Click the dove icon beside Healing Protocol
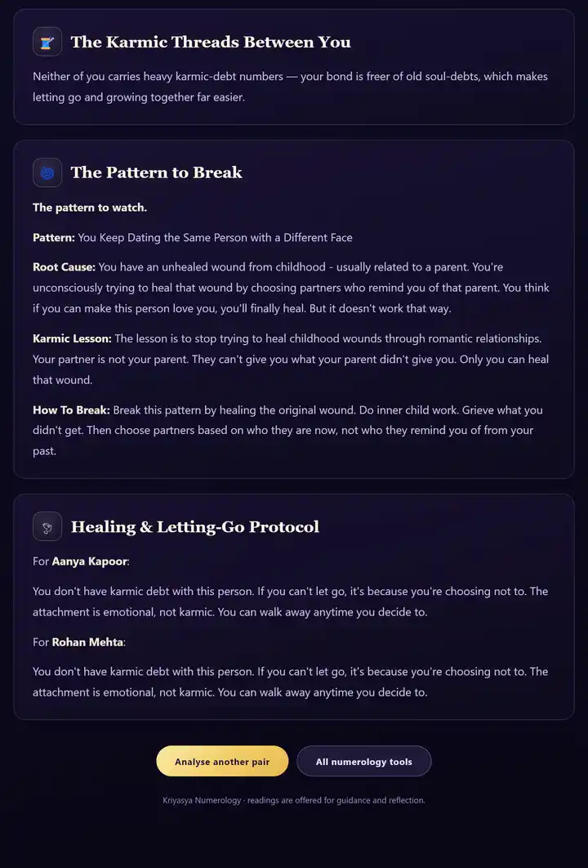 (x=47, y=526)
